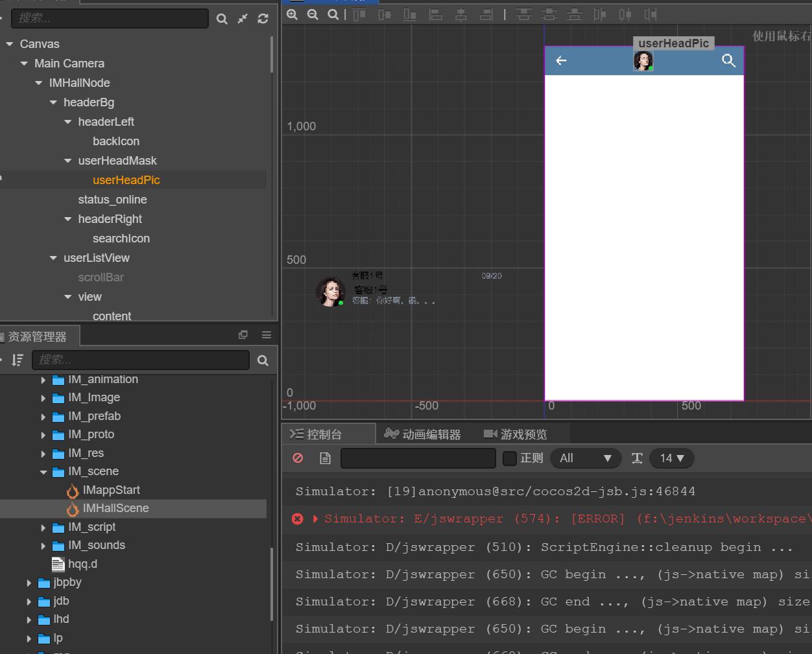Select the scrollBar node
This screenshot has height=654, width=812.
click(101, 277)
